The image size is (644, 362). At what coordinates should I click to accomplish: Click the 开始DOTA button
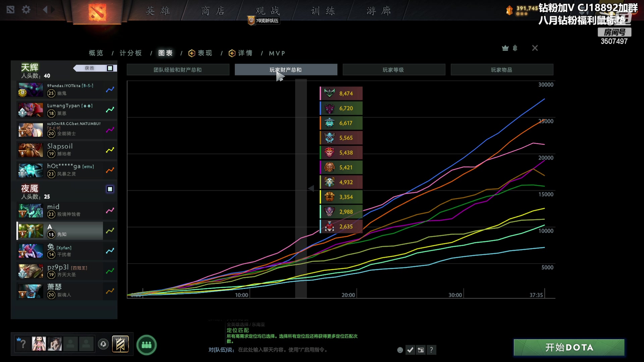click(569, 348)
